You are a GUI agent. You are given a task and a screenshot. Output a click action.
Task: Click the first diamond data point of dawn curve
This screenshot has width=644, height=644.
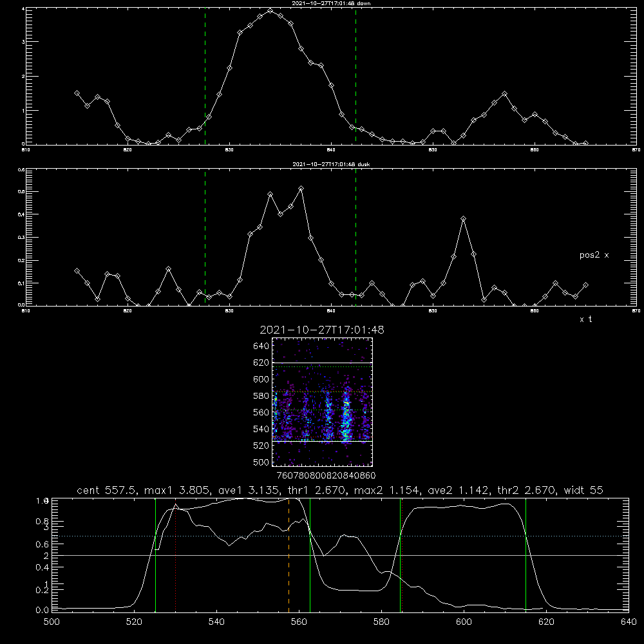77,93
